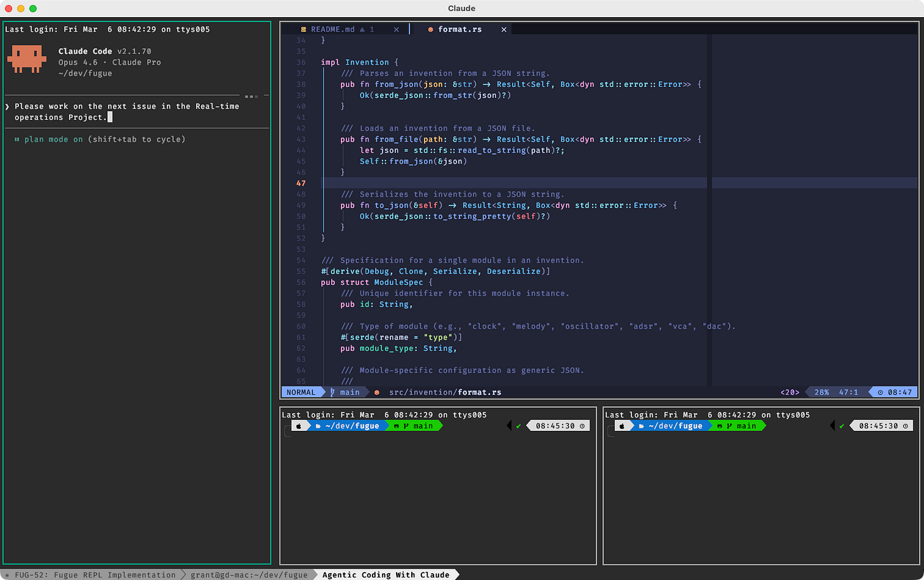Click the README.md tab's markdown file icon

click(x=303, y=29)
